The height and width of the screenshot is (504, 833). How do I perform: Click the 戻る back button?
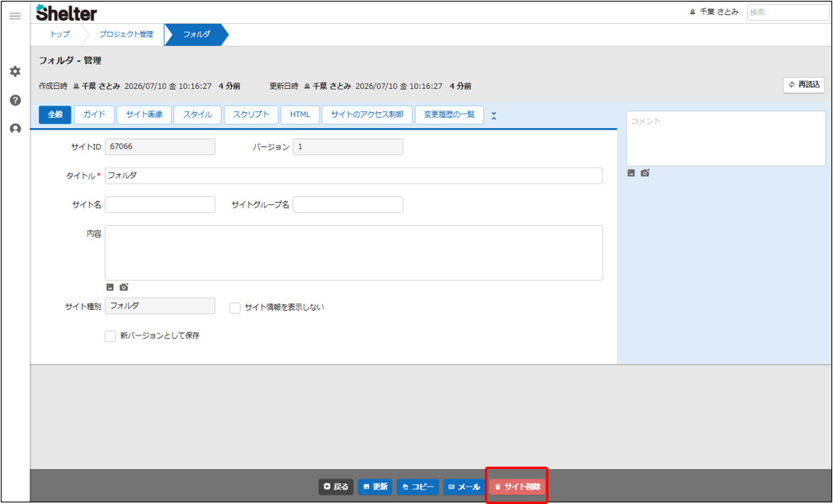(x=335, y=487)
